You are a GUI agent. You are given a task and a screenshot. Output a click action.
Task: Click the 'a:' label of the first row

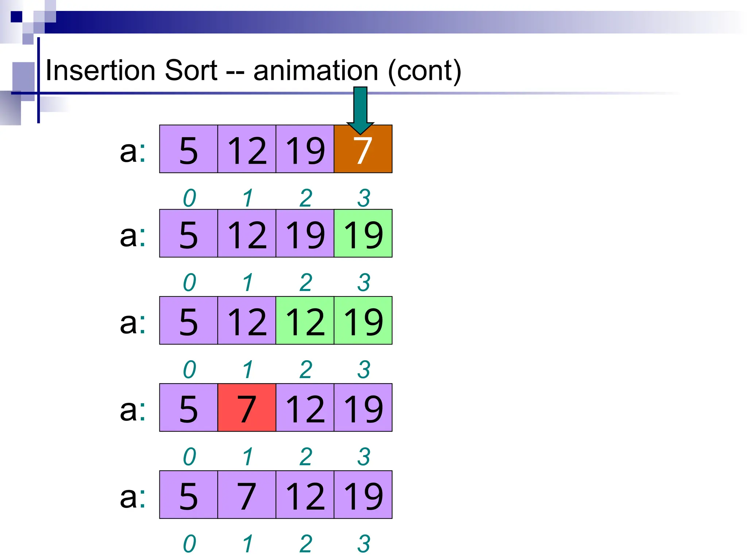(x=133, y=150)
